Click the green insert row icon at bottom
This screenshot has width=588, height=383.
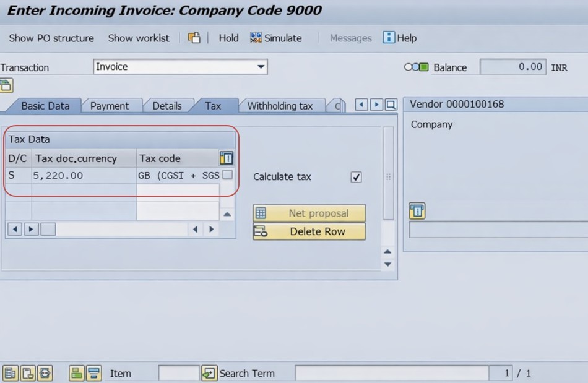76,373
